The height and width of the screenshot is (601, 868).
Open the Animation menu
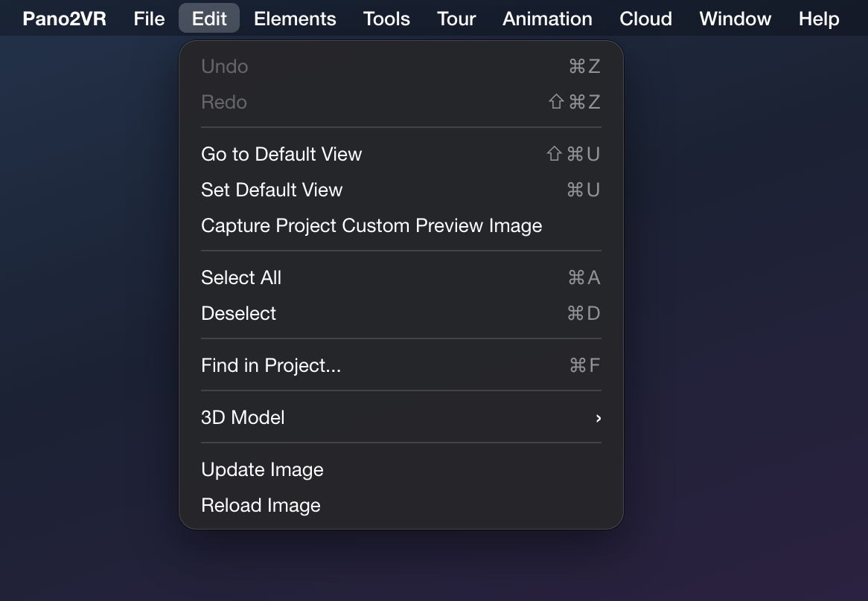[x=547, y=19]
